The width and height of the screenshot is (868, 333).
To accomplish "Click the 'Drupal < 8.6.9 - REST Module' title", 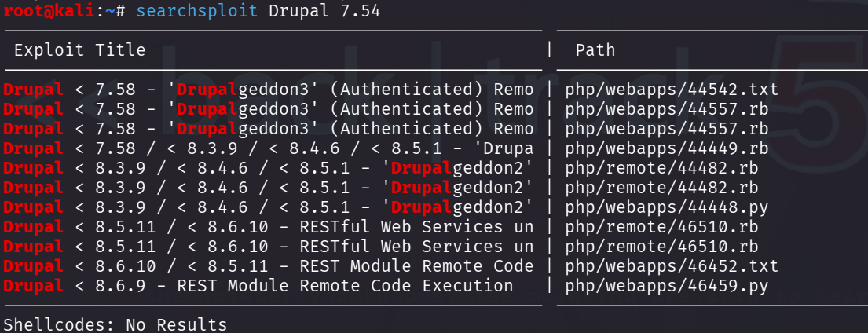I will [x=258, y=287].
